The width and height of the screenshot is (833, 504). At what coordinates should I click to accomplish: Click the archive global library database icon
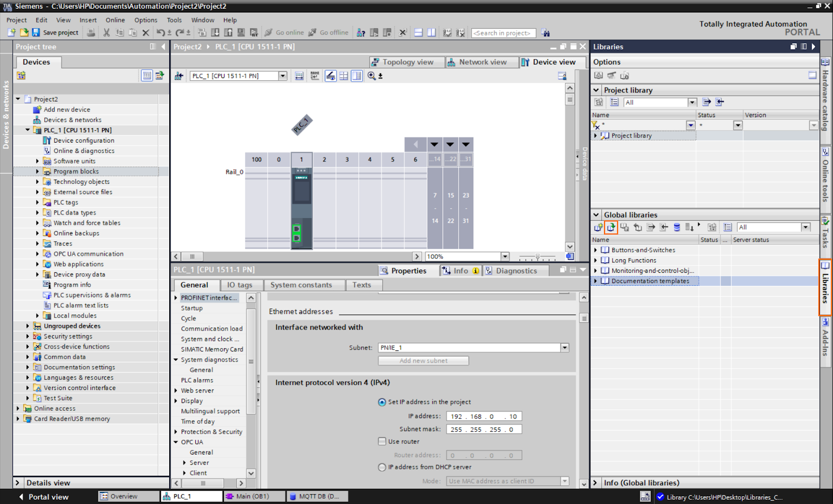677,227
